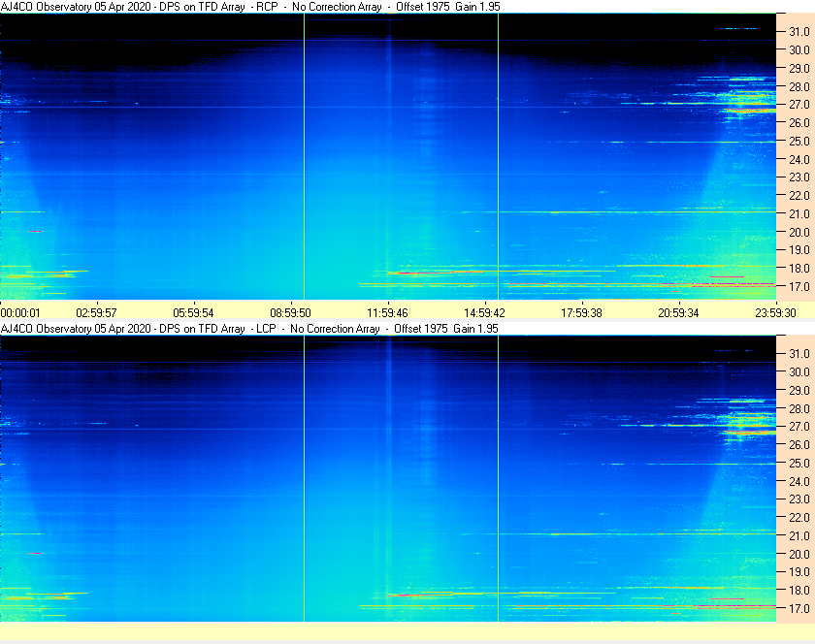
Task: Click the LCP spectrogram title text
Action: point(249,329)
